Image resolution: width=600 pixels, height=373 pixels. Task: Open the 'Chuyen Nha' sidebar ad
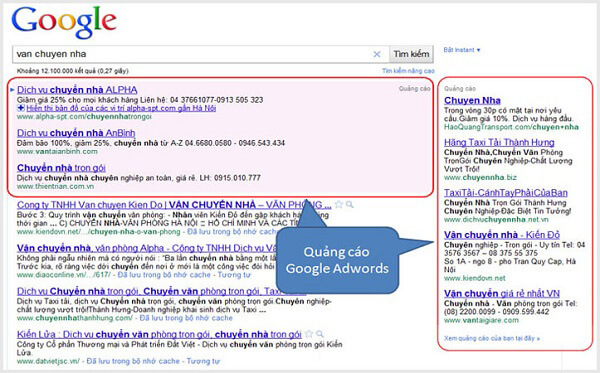(472, 101)
